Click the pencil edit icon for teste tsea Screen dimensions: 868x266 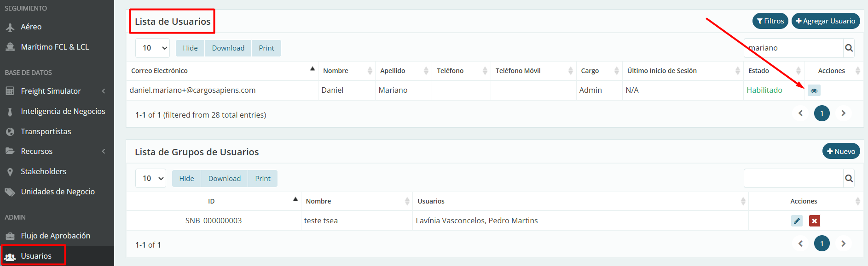(797, 221)
